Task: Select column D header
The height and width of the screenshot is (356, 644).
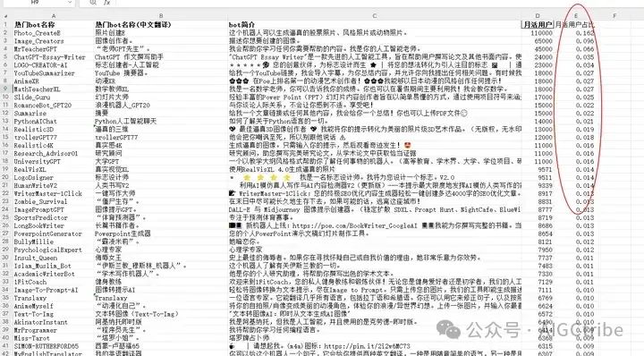Action: (538, 16)
